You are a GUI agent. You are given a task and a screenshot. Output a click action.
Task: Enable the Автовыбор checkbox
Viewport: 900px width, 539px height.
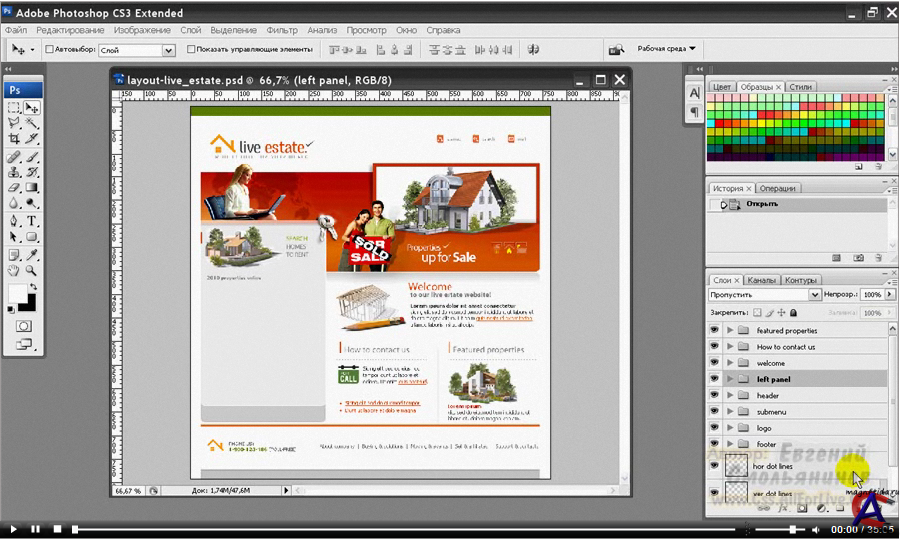click(x=48, y=49)
